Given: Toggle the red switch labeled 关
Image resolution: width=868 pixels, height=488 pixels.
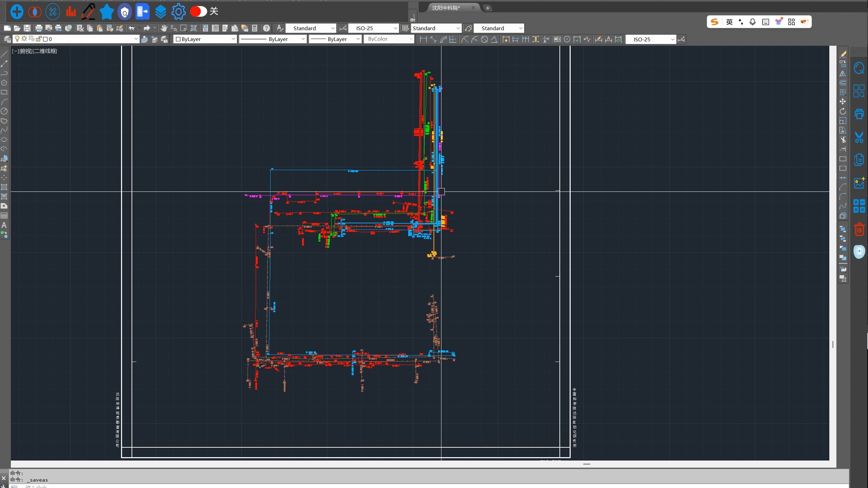Looking at the screenshot, I should click(198, 12).
